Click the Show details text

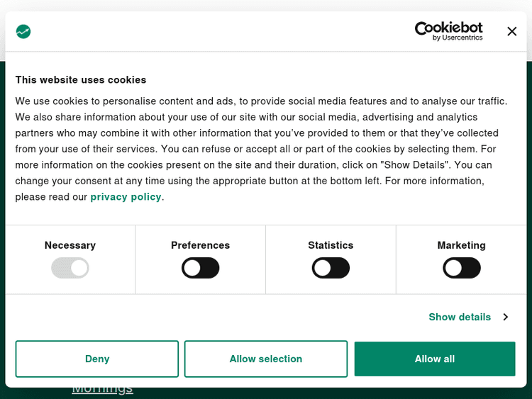pyautogui.click(x=459, y=317)
